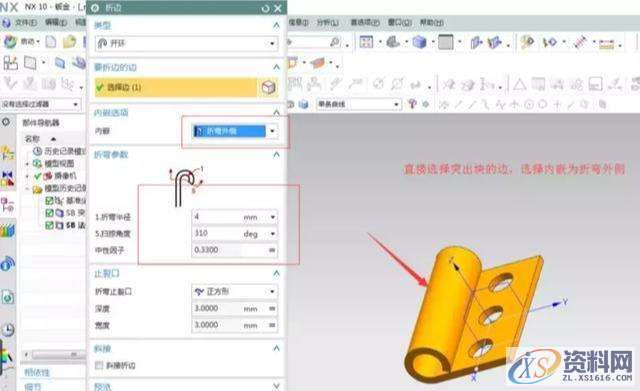Toggle the green check on 摄像机 node
This screenshot has height=391, width=640.
click(38, 176)
